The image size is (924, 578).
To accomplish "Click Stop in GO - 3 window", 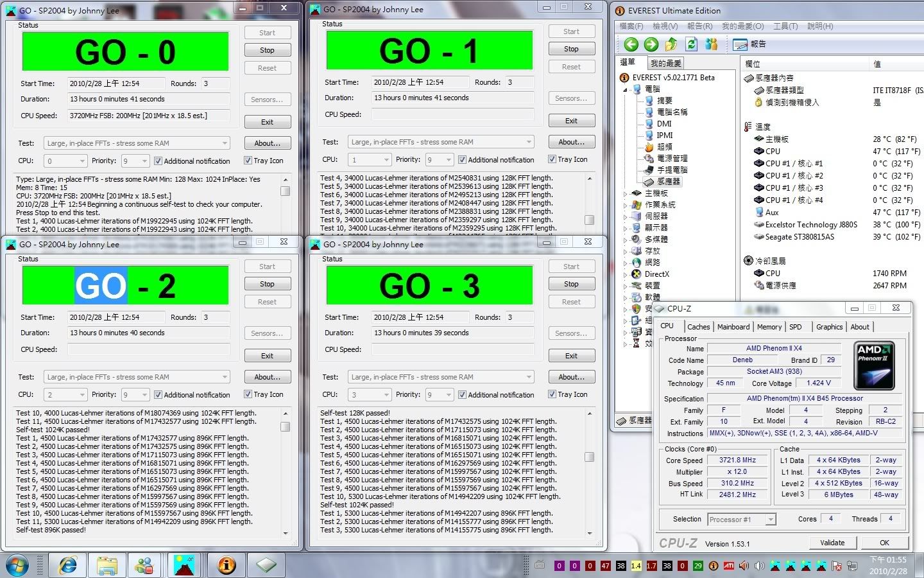I will tap(571, 284).
